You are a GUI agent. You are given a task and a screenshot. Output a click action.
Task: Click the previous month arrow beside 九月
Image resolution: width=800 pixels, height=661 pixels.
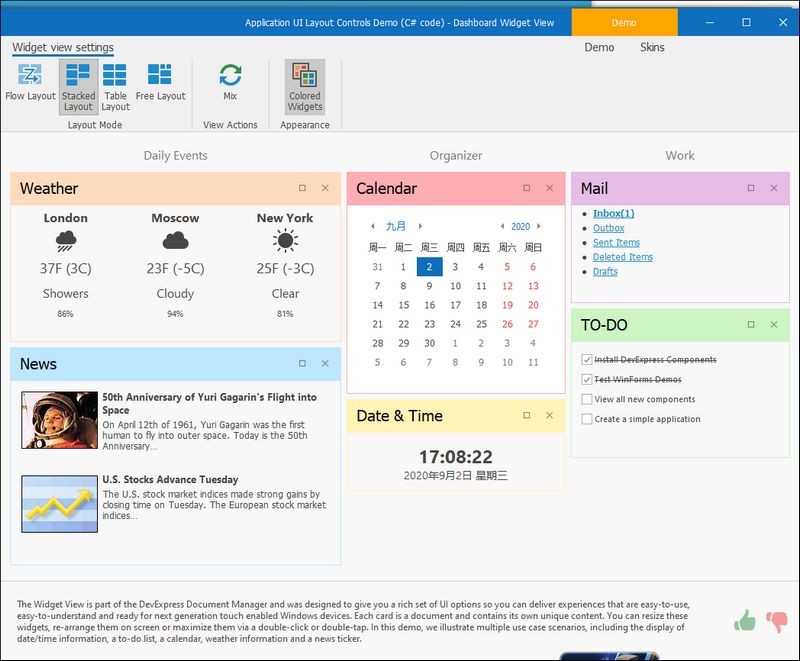click(373, 226)
